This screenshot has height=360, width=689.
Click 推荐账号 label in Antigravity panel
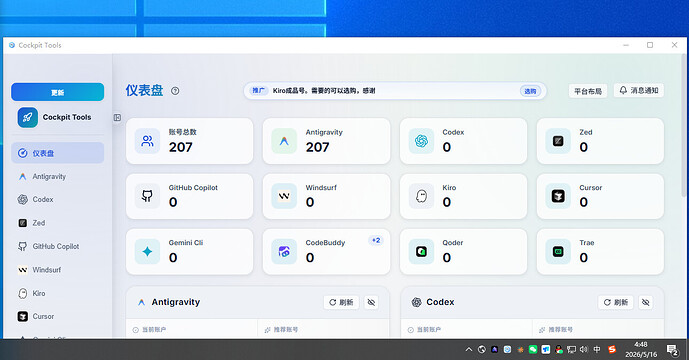pos(286,330)
